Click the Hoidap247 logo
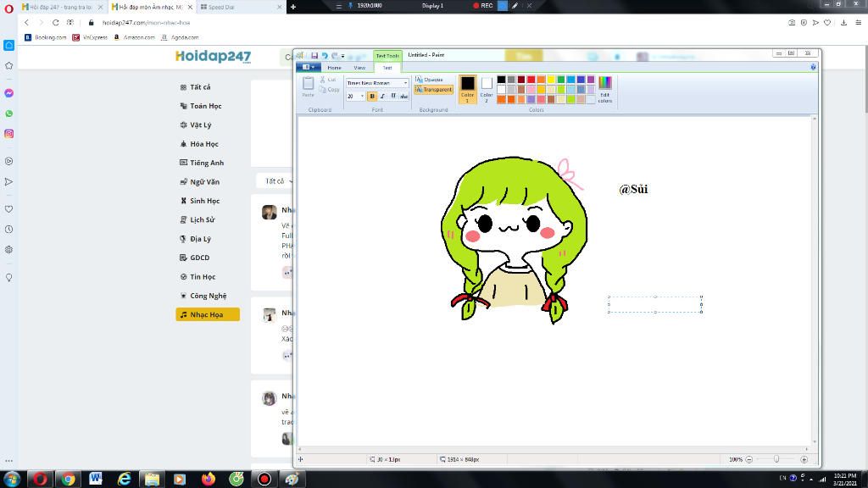868x488 pixels. [213, 57]
